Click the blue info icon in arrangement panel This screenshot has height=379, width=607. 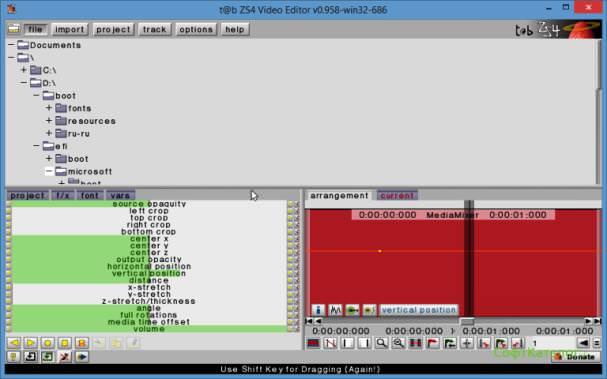pyautogui.click(x=318, y=310)
